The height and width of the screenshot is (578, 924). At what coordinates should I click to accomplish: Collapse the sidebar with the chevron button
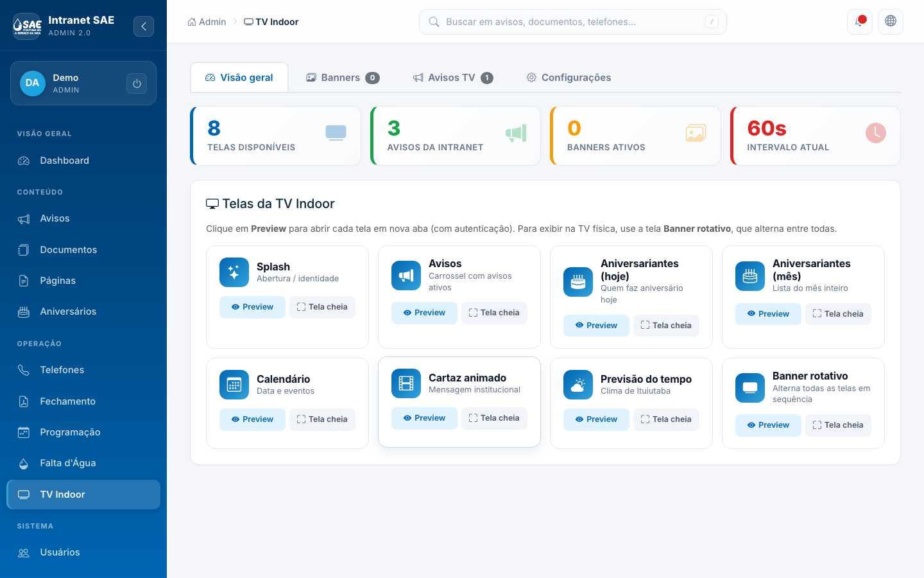click(x=144, y=26)
